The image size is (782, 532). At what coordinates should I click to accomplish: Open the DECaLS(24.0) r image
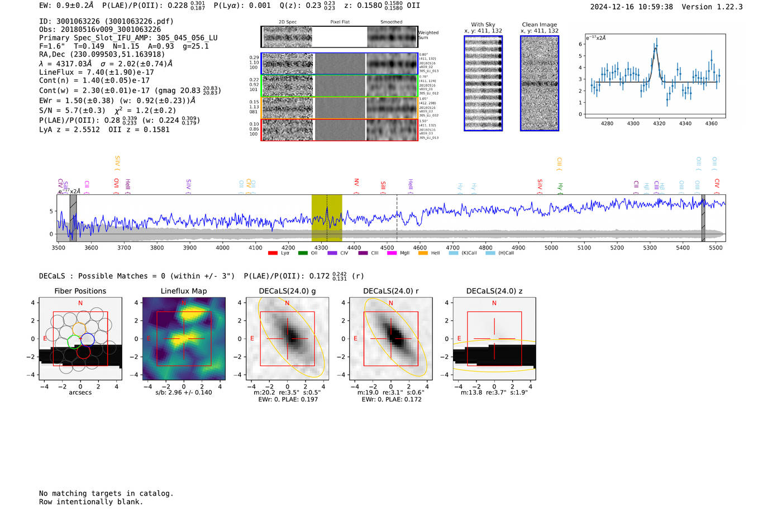coord(391,338)
